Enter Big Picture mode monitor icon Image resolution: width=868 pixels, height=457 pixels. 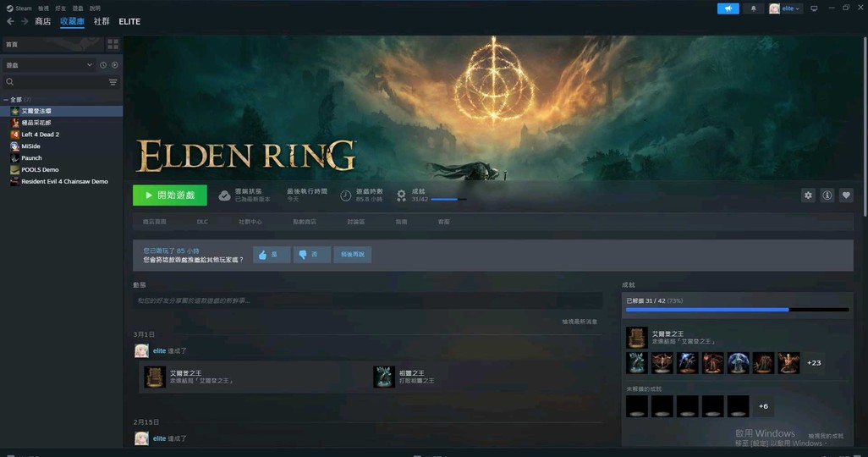(814, 8)
